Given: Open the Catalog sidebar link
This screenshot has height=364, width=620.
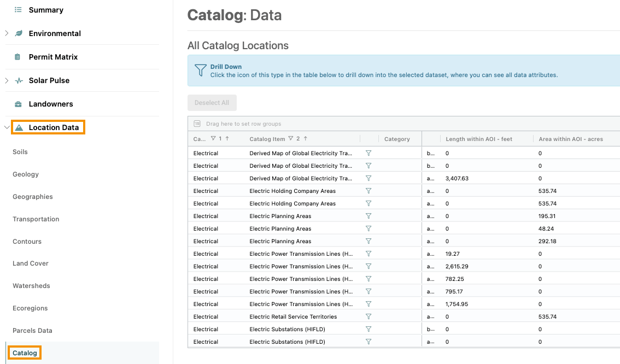Looking at the screenshot, I should [25, 353].
